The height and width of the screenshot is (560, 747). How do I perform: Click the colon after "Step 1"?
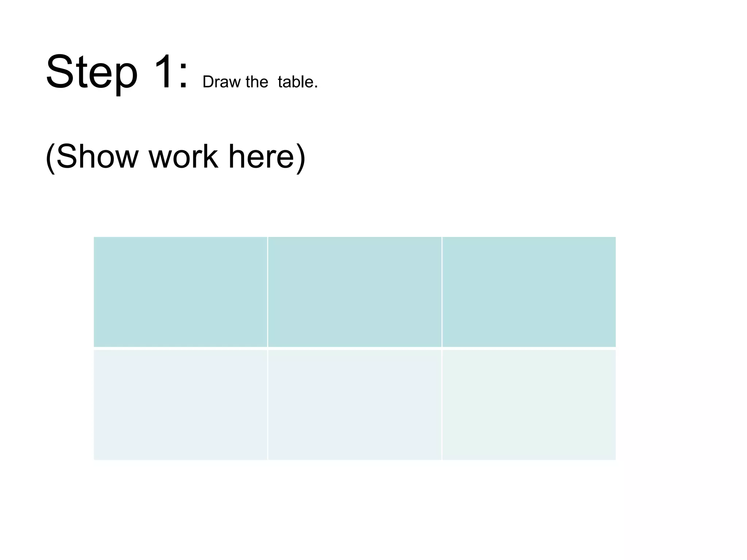click(183, 76)
